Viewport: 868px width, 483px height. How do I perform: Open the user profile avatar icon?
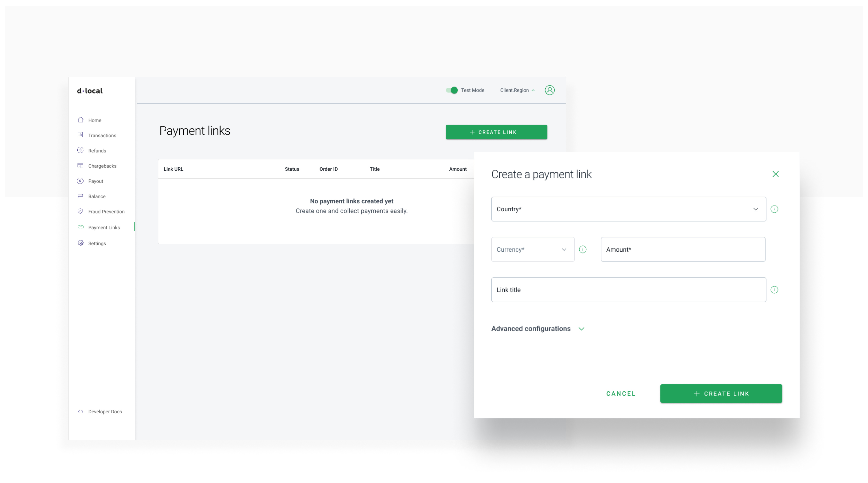[x=549, y=90]
